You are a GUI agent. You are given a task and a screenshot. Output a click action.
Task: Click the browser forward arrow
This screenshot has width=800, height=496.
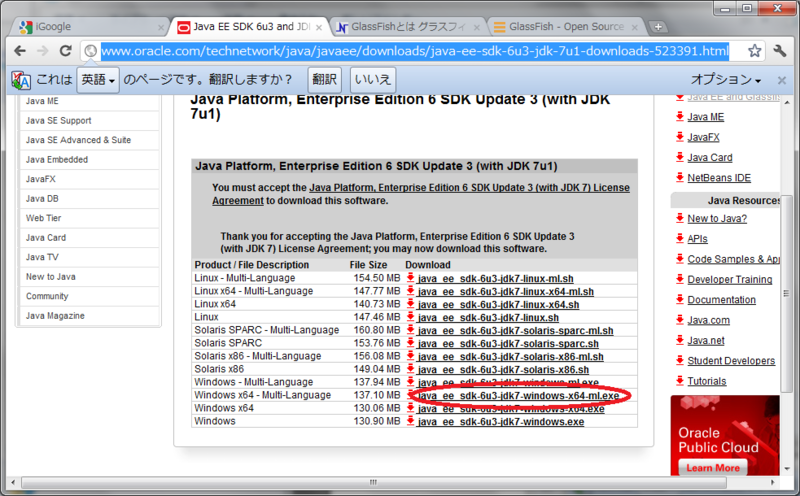[43, 51]
